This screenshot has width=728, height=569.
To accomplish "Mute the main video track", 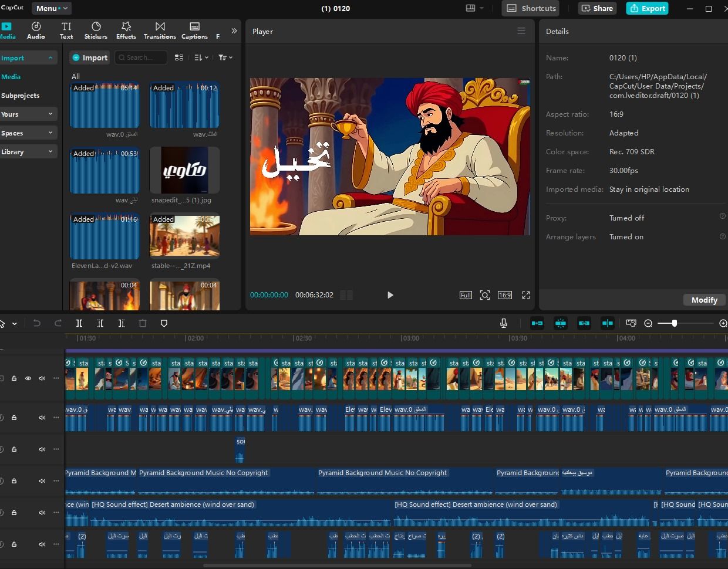I will (42, 378).
